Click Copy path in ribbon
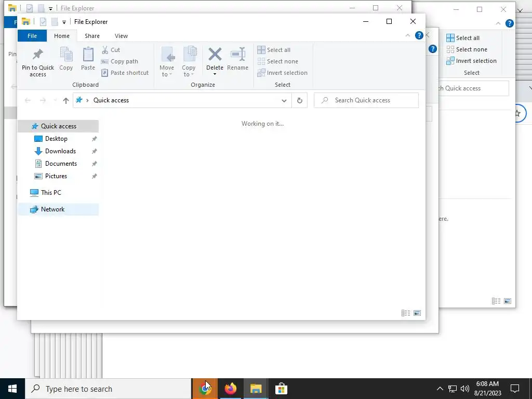 pos(120,61)
